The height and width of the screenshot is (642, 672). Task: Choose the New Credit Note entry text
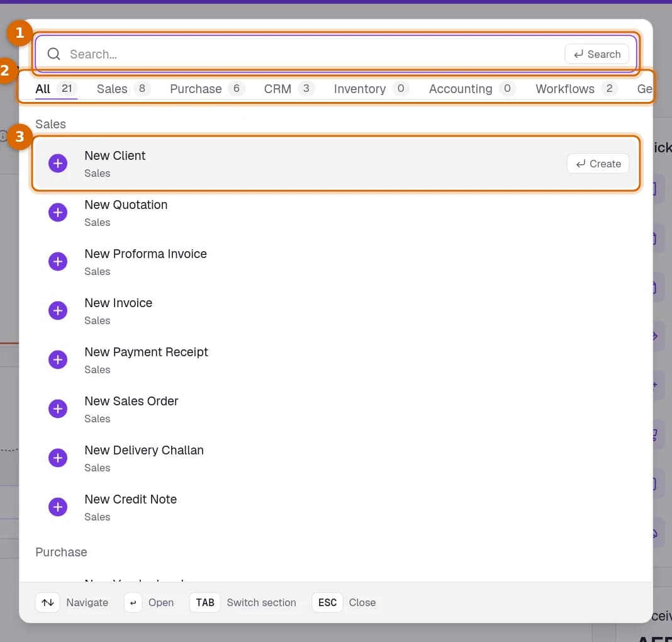point(130,499)
